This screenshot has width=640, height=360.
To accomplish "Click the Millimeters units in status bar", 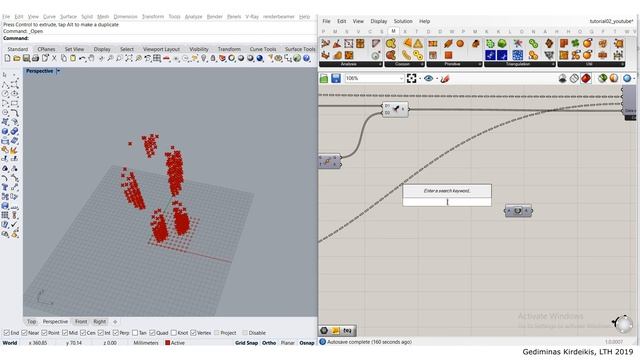I will point(146,343).
